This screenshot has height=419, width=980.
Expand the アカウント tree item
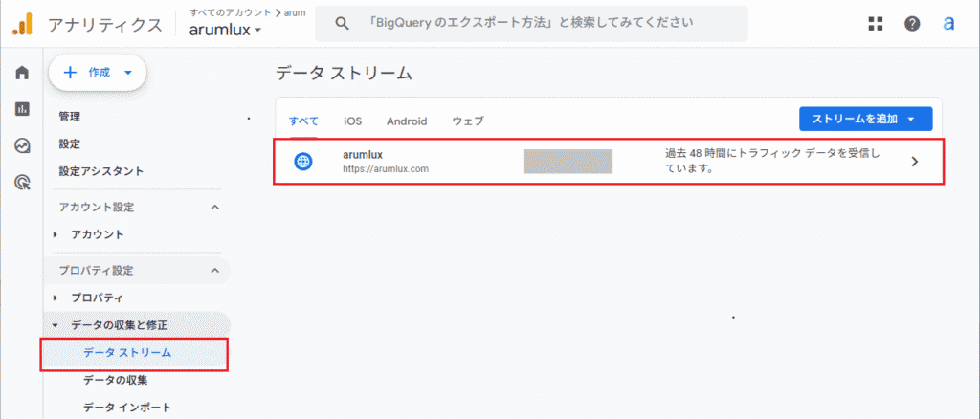coord(56,234)
